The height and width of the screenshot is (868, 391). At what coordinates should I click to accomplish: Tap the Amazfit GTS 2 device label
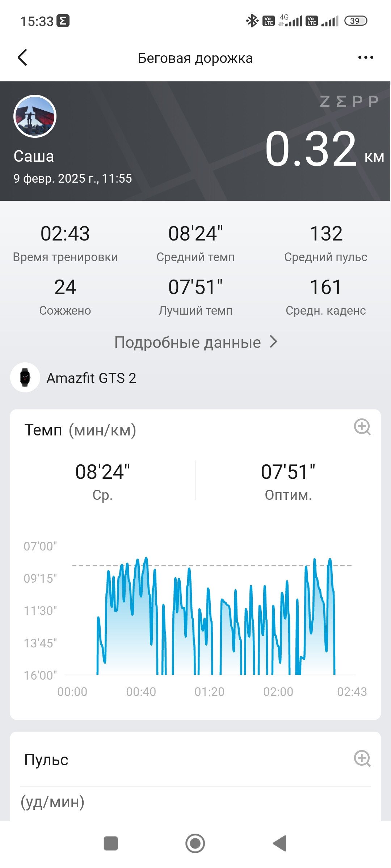[x=91, y=378]
